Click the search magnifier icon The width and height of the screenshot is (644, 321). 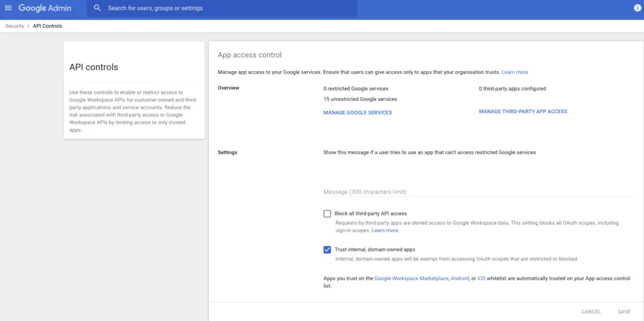point(97,8)
